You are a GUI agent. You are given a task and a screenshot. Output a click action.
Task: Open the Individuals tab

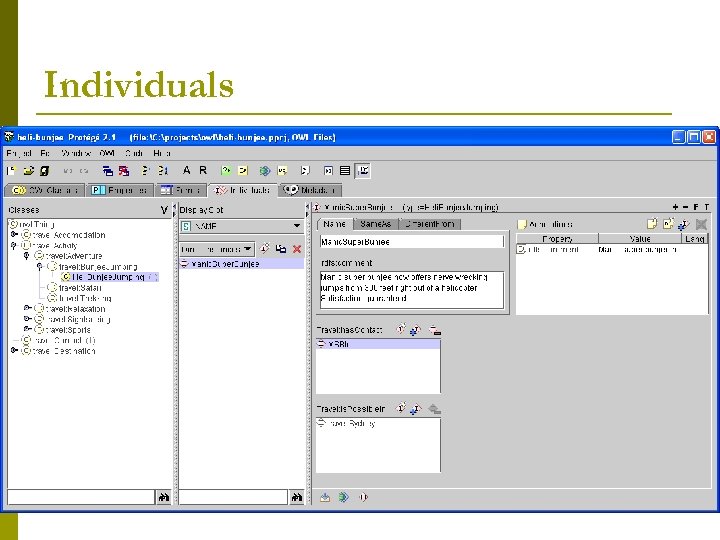[243, 190]
